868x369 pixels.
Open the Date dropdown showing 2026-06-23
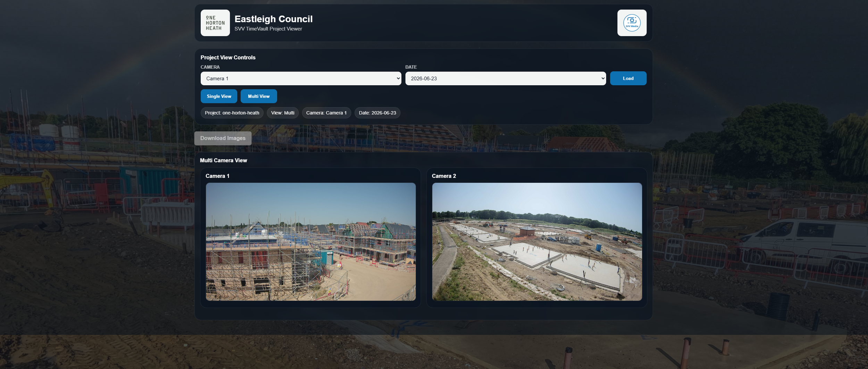tap(506, 78)
